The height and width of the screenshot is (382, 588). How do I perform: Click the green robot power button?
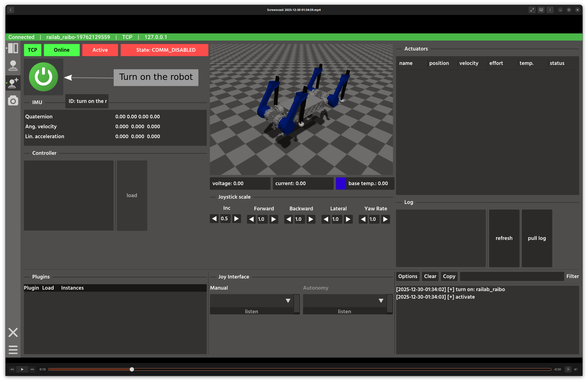pos(43,77)
